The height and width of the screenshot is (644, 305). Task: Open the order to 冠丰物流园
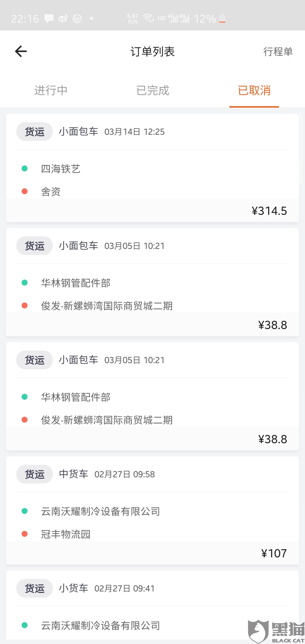tap(66, 534)
